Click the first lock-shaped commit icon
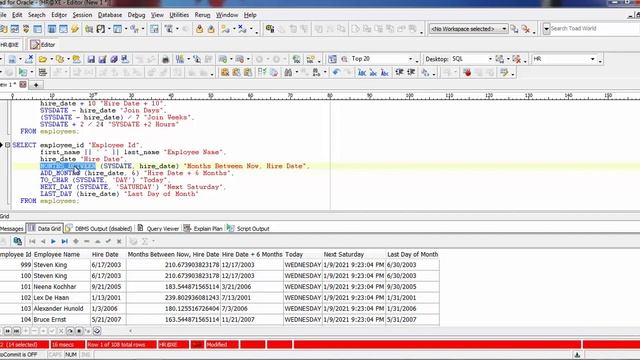 coord(199,29)
